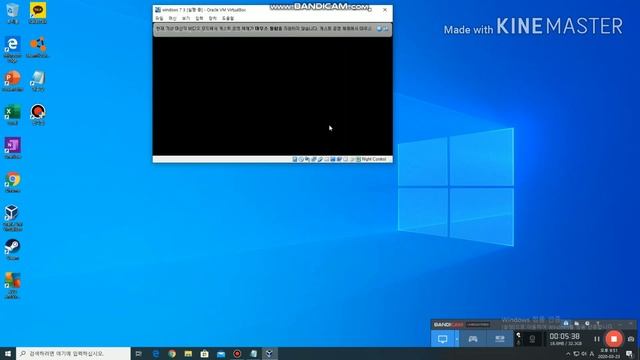Open the volume control in system tray
The width and height of the screenshot is (640, 360).
click(584, 354)
